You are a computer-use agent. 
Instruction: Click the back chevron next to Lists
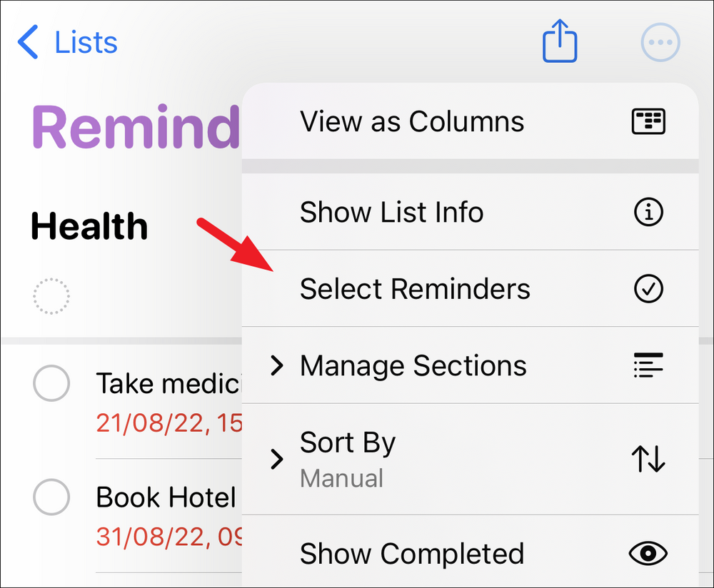pyautogui.click(x=27, y=41)
